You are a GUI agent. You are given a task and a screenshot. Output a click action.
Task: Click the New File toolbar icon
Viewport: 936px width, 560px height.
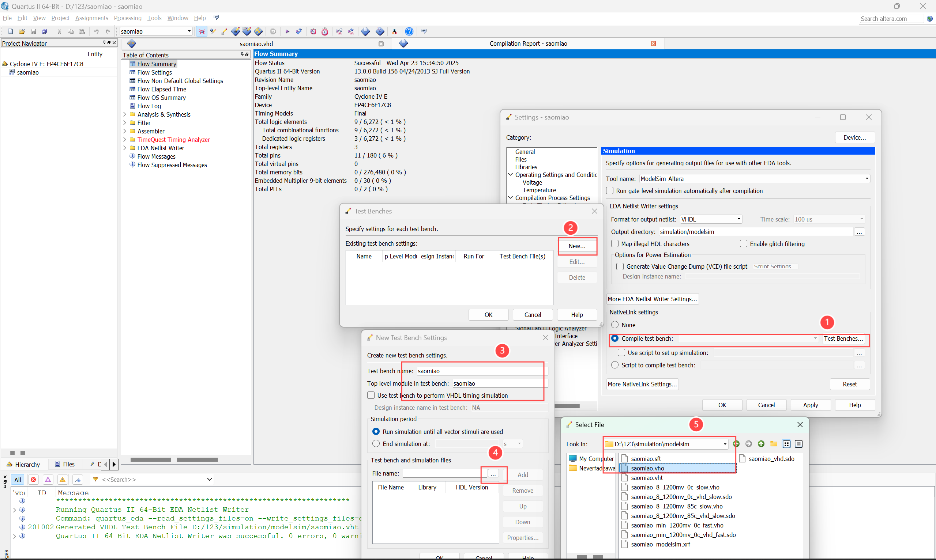click(11, 31)
